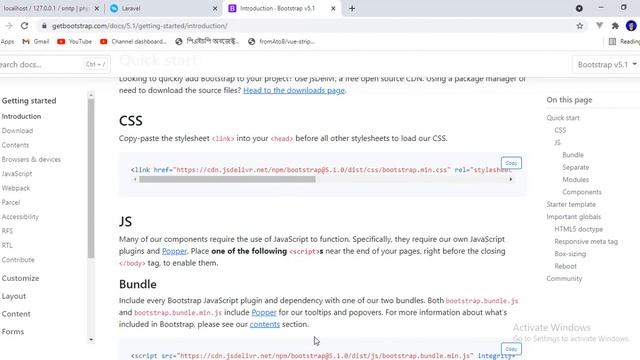This screenshot has width=640, height=360.
Task: Copy the bundle script code snippet
Action: (511, 349)
